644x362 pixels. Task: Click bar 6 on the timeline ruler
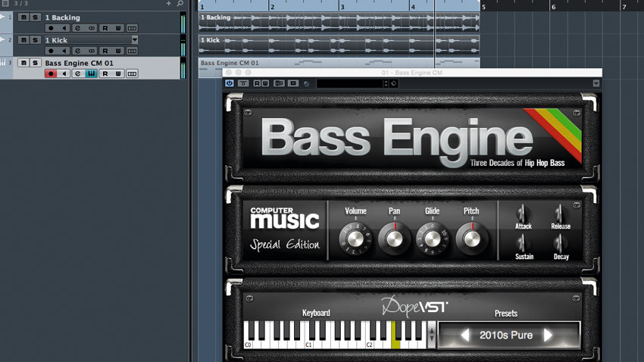point(554,6)
